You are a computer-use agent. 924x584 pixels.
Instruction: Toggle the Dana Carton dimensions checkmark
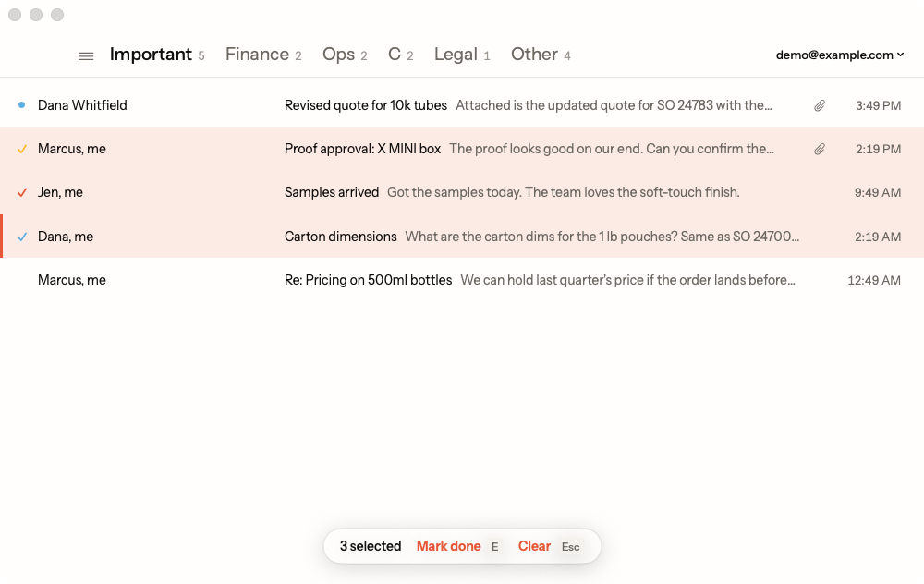pos(22,237)
